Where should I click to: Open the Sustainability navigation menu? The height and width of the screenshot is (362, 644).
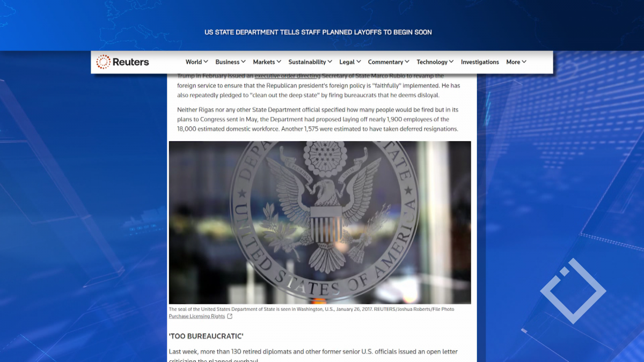pyautogui.click(x=310, y=62)
